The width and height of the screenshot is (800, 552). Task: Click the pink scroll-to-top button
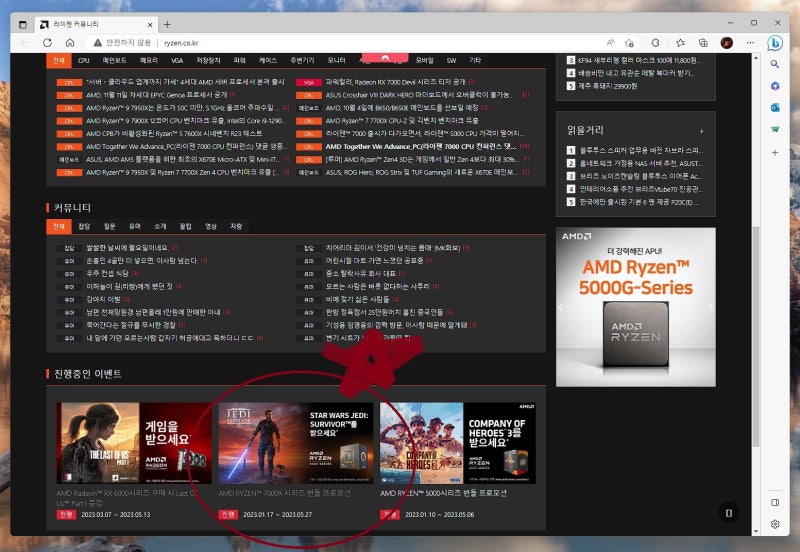point(385,58)
